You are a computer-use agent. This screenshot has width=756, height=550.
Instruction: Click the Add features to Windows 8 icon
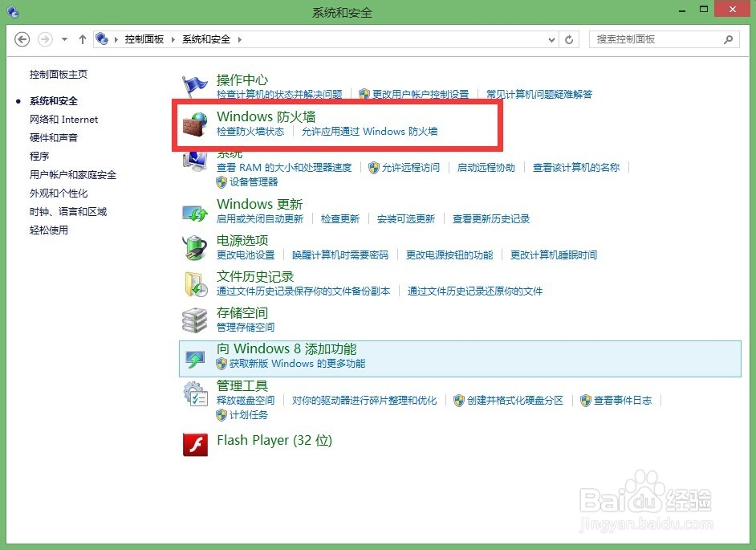pyautogui.click(x=195, y=359)
